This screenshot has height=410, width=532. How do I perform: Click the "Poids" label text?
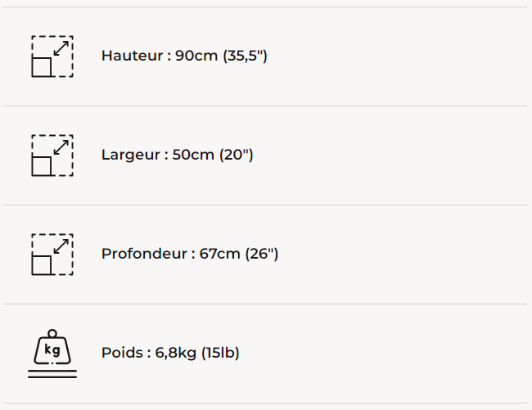point(122,353)
